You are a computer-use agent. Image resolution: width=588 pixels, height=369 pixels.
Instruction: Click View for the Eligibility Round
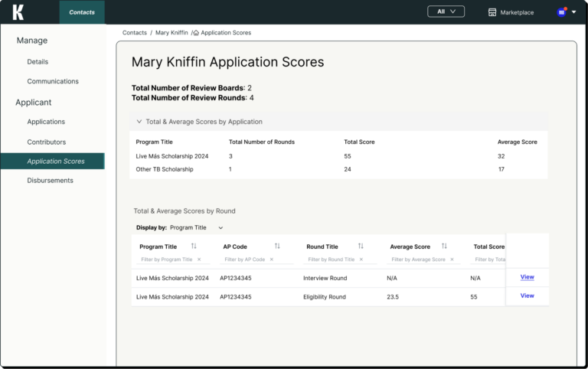point(528,296)
